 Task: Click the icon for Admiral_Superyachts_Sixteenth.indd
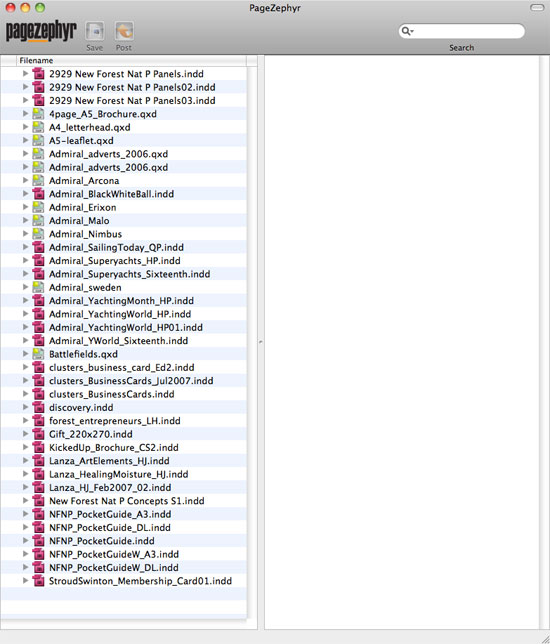click(x=38, y=274)
